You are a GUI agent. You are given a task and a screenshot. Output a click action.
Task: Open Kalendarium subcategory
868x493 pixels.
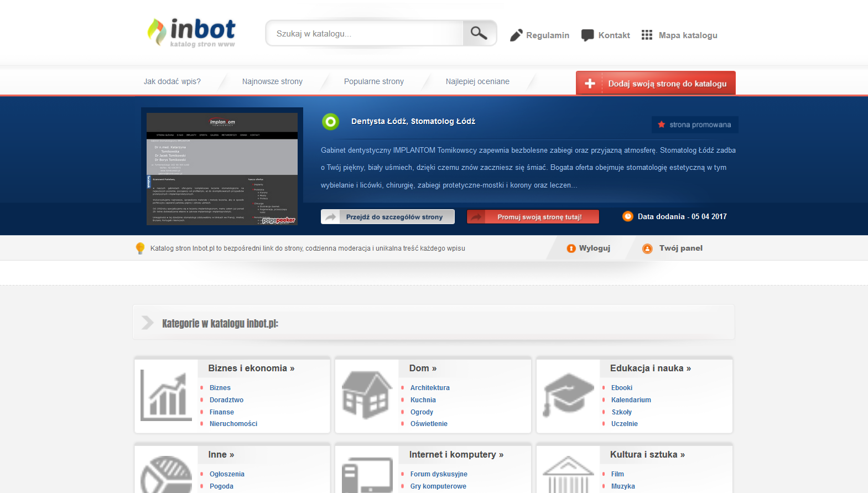(631, 400)
